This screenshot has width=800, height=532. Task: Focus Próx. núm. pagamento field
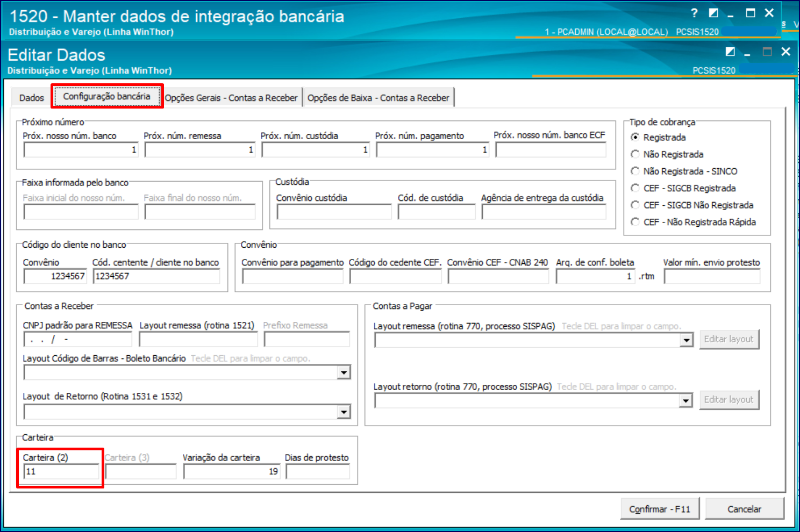coord(432,150)
